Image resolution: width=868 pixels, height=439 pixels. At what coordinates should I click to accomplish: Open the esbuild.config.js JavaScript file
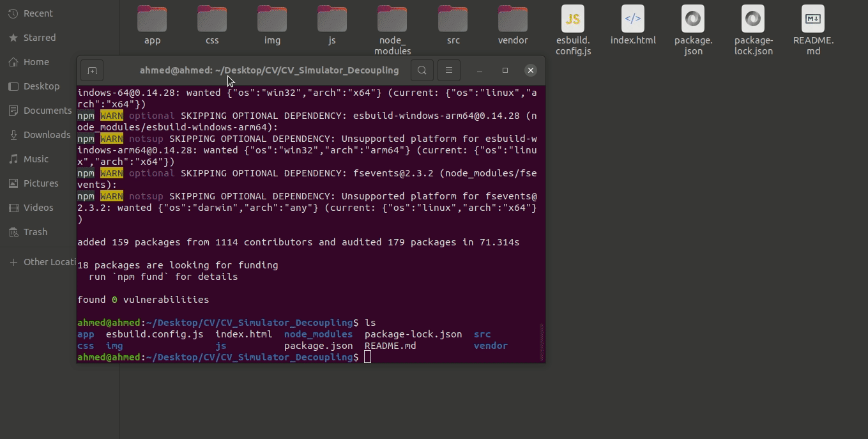click(573, 19)
